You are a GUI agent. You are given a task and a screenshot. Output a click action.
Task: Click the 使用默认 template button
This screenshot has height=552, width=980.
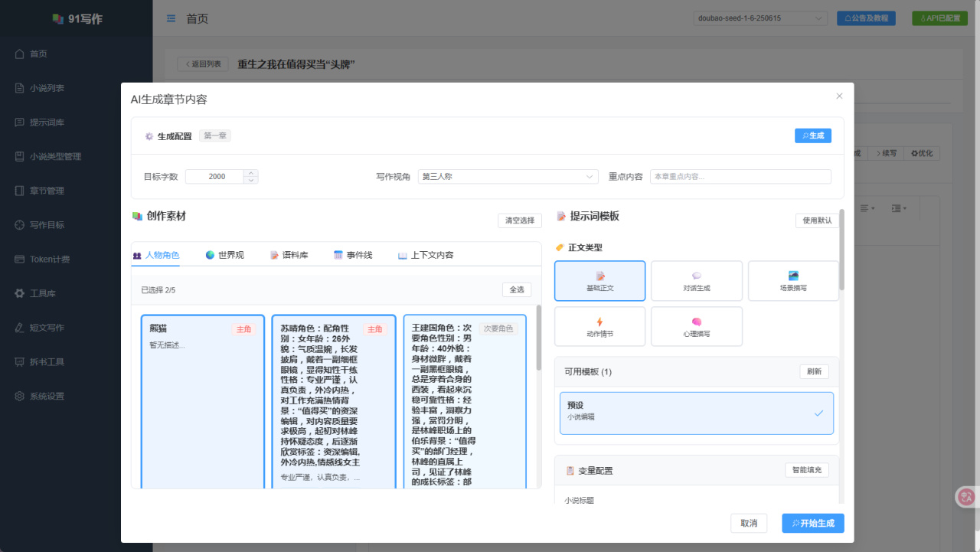pyautogui.click(x=818, y=220)
